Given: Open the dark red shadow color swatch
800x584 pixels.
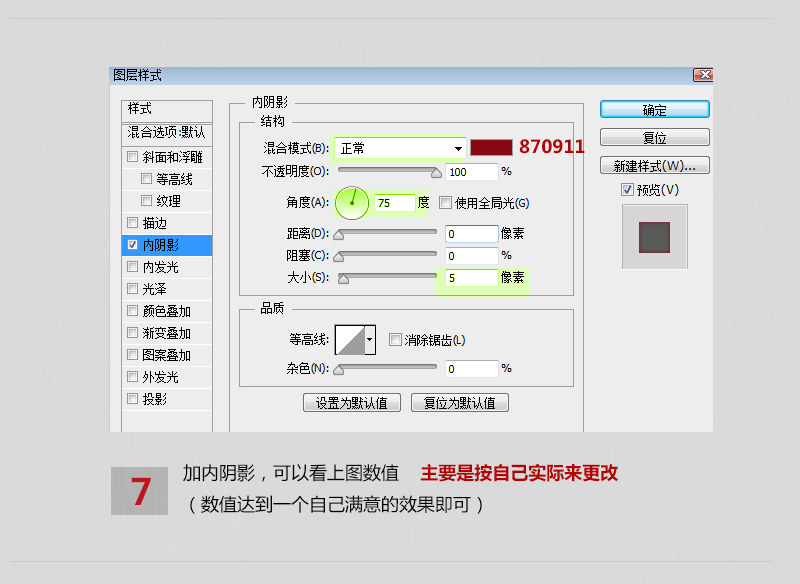Looking at the screenshot, I should (x=491, y=147).
